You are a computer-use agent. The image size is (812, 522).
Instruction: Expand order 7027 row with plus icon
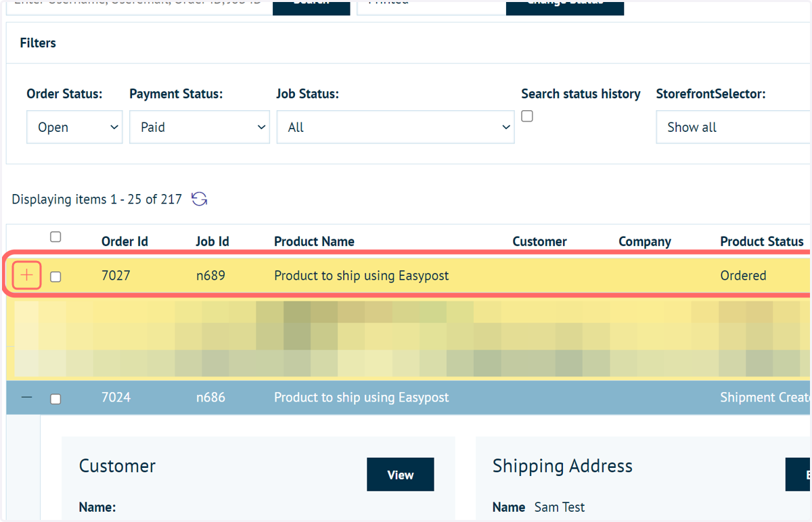[x=26, y=275]
